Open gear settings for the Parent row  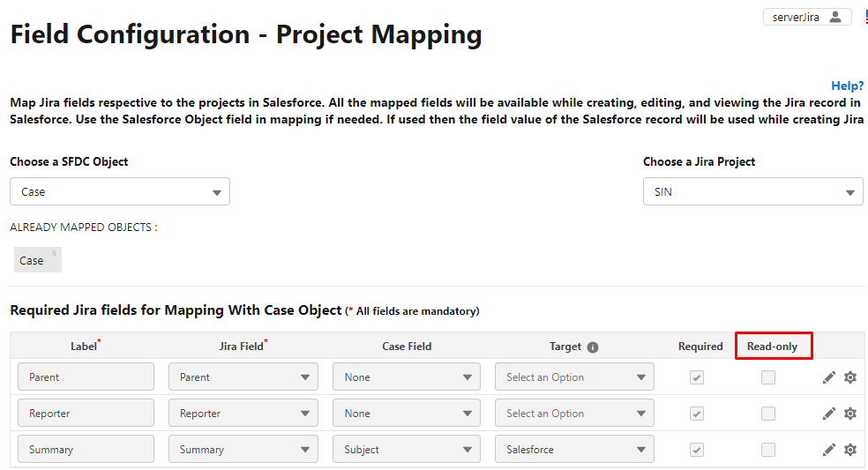pos(850,377)
